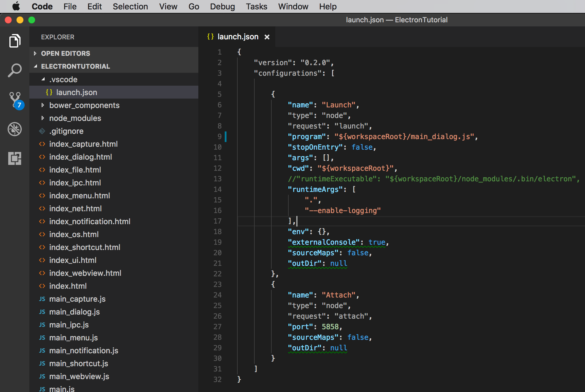Open index_net.html in explorer
585x392 pixels.
click(x=114, y=209)
